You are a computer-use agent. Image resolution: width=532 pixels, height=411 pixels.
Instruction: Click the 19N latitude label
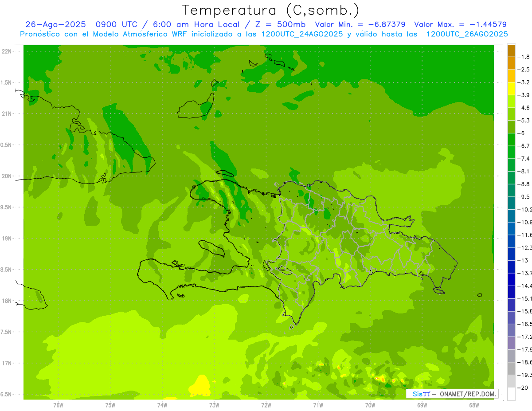click(x=7, y=239)
